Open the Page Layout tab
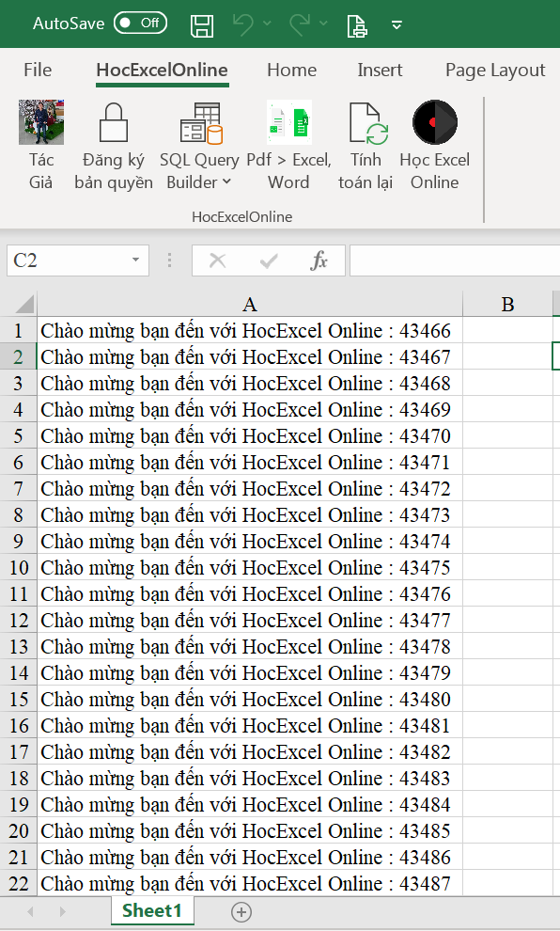560x931 pixels. tap(495, 71)
